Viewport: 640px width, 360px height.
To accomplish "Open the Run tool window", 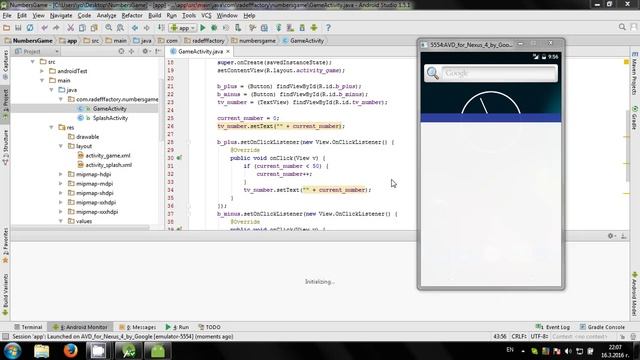I will tap(177, 327).
